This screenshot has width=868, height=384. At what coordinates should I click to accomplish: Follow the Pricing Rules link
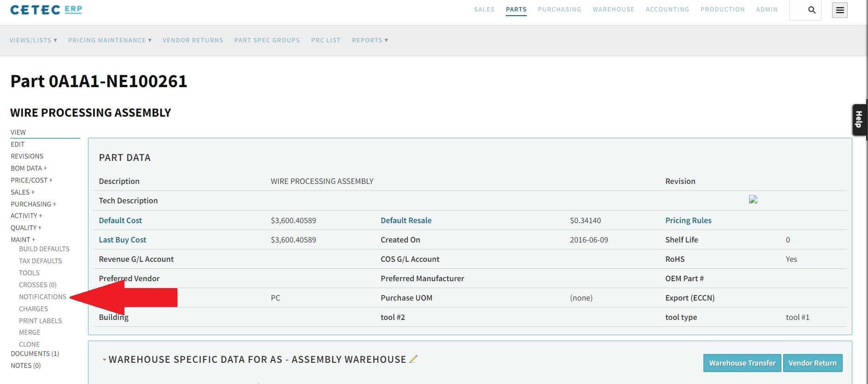click(x=688, y=220)
